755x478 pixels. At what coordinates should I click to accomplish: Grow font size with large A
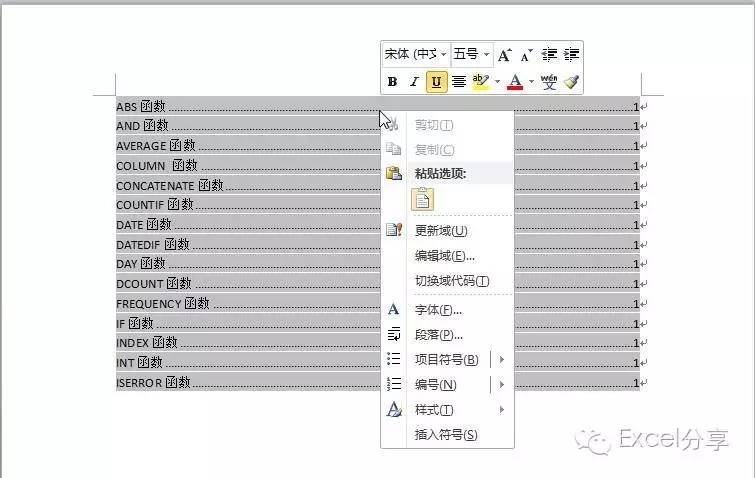coord(504,55)
